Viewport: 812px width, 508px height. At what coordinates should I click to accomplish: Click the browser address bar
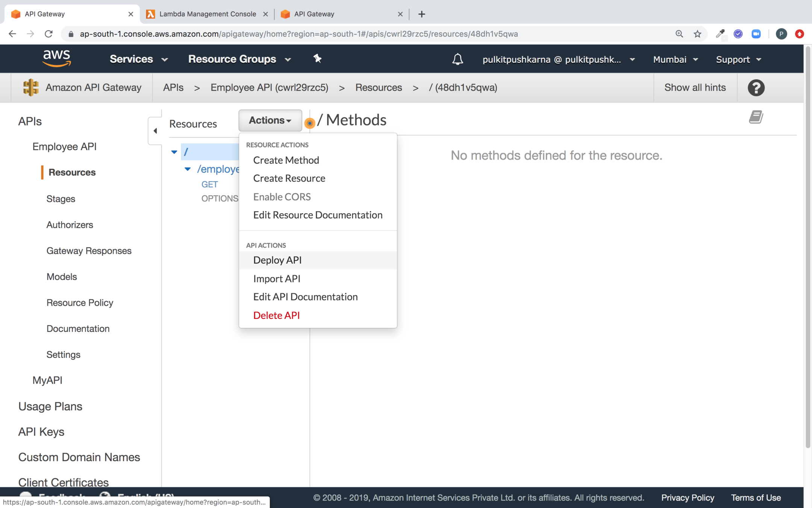point(299,34)
